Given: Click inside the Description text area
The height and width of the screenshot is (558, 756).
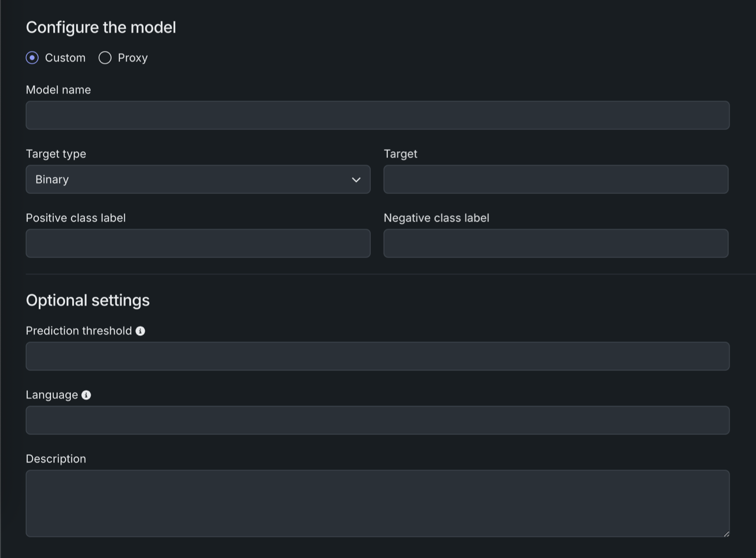Looking at the screenshot, I should 377,503.
